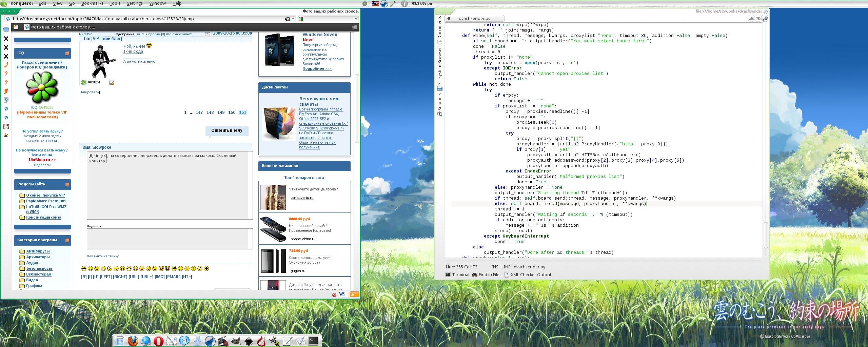The image size is (868, 347).
Task: Click the folder icon atop Konqueror sidebar
Action: (x=6, y=29)
